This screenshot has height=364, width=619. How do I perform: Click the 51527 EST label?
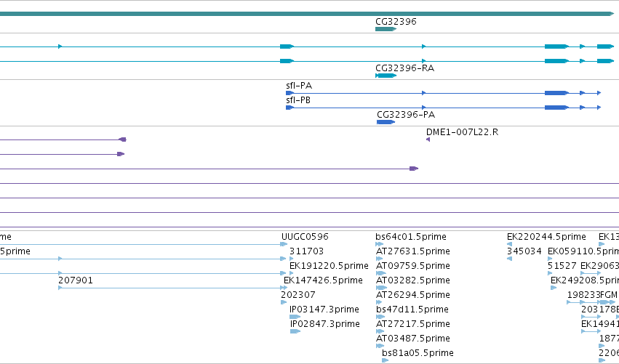[x=562, y=266]
